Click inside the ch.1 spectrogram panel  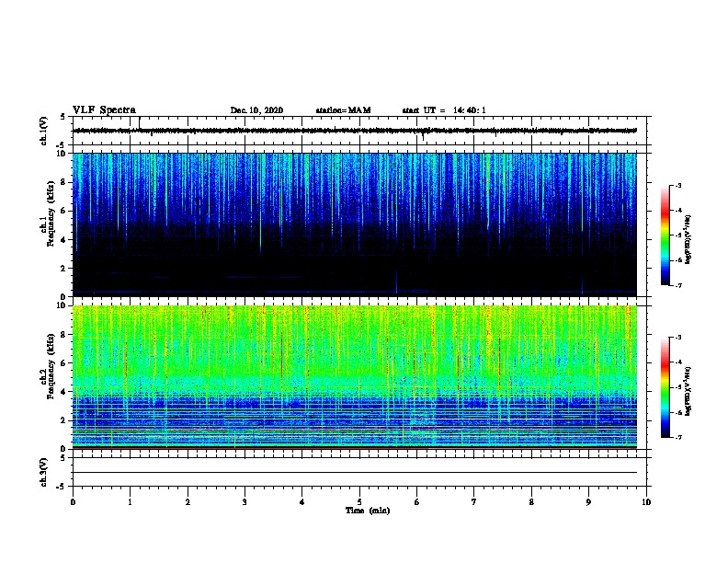(355, 224)
